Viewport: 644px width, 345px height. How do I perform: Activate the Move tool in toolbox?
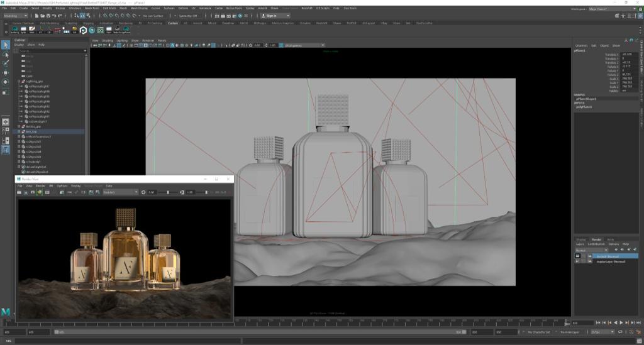(6, 73)
